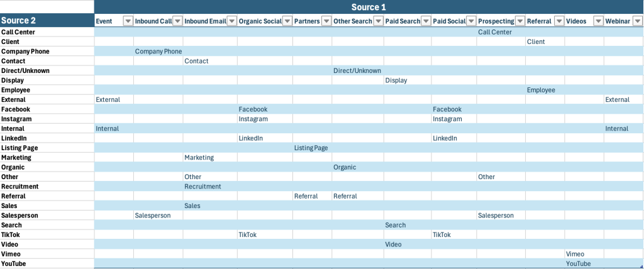Viewport: 644px width, 269px height.
Task: Open the Referral column filter arrow
Action: pyautogui.click(x=559, y=21)
